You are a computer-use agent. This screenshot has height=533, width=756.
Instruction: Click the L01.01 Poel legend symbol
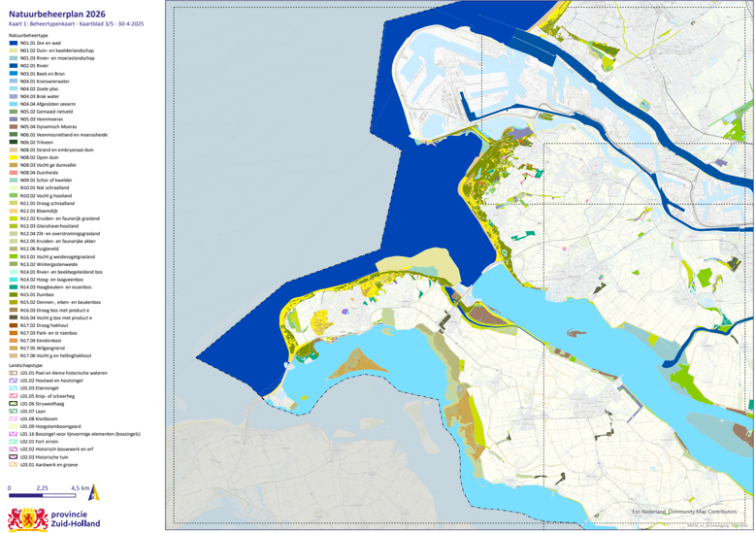(x=13, y=372)
